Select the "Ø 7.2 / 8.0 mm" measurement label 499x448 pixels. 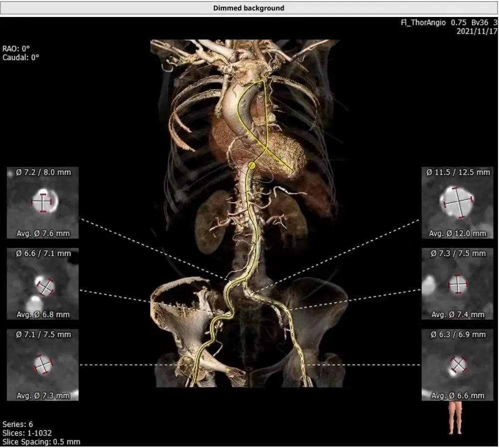click(43, 172)
